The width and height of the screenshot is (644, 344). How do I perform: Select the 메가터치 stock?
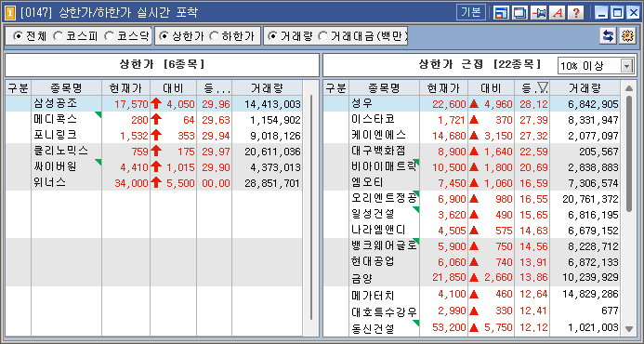(x=373, y=295)
